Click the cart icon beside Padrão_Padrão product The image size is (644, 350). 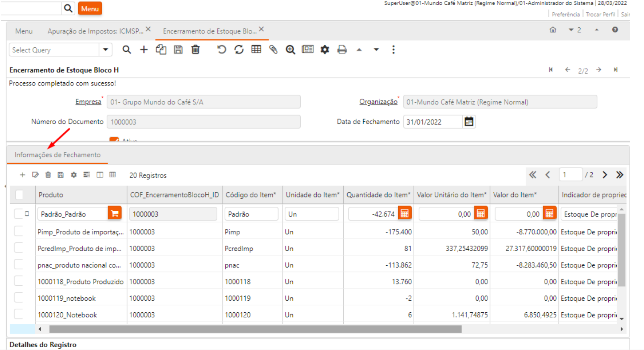115,214
